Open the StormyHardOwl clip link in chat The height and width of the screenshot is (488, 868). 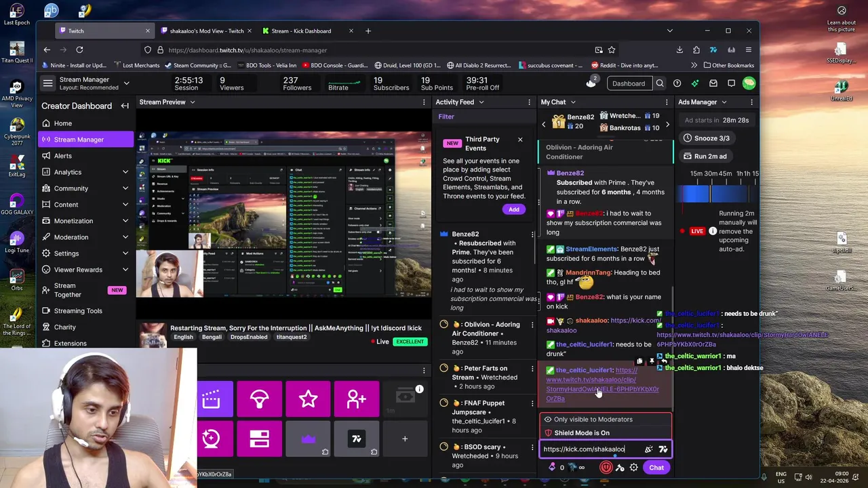(x=602, y=384)
